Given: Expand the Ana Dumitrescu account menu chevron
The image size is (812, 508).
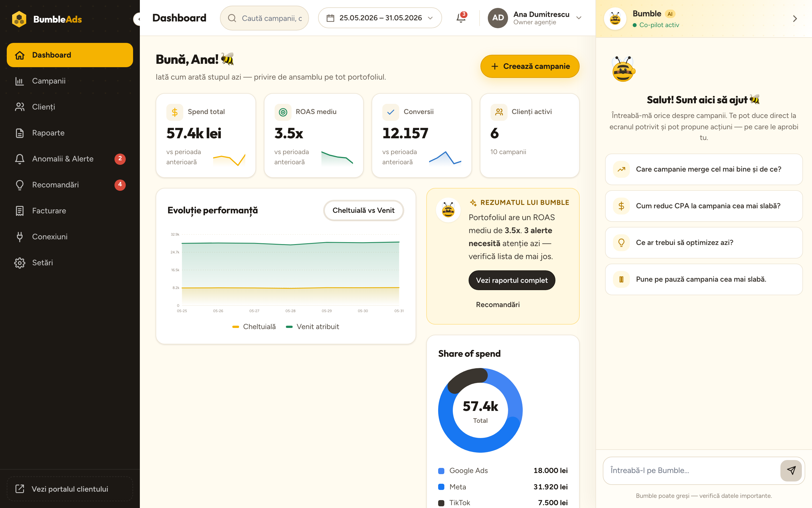Looking at the screenshot, I should 579,18.
